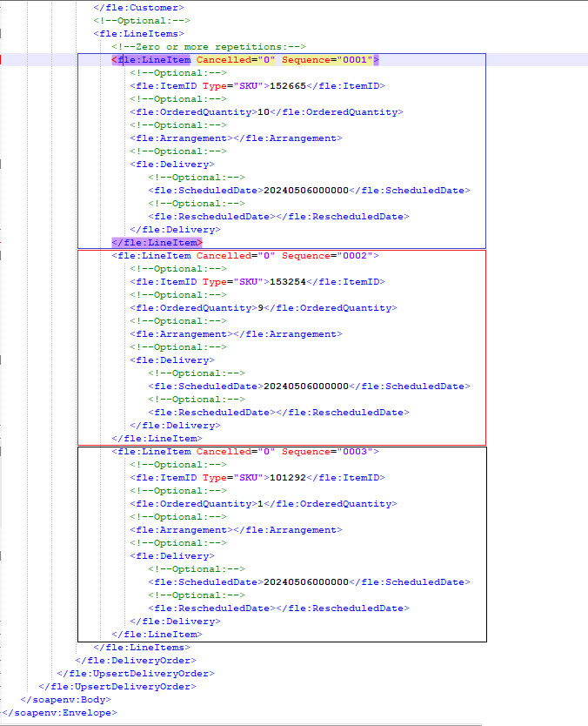Click the Sequence="0002" attribute
This screenshot has height=726, width=588.
(328, 256)
